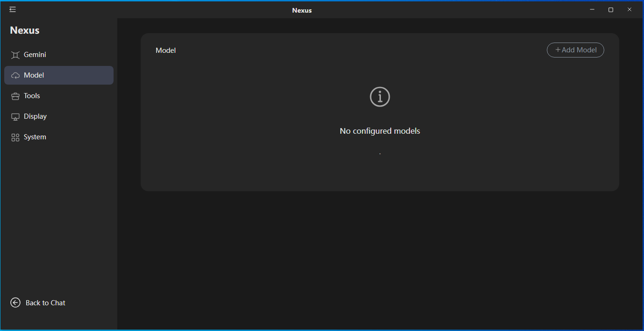Viewport: 644px width, 331px height.
Task: Select Back to Chat
Action: [x=46, y=302]
